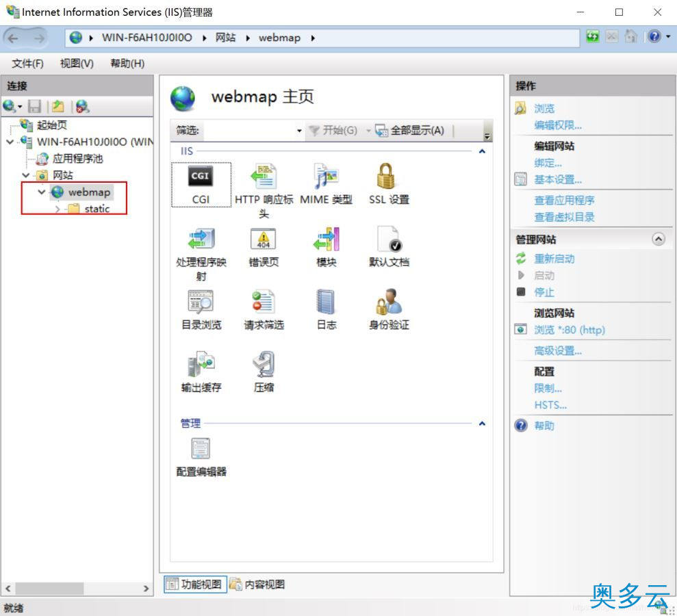The width and height of the screenshot is (677, 616).
Task: Click the home icon in address bar
Action: click(x=631, y=36)
